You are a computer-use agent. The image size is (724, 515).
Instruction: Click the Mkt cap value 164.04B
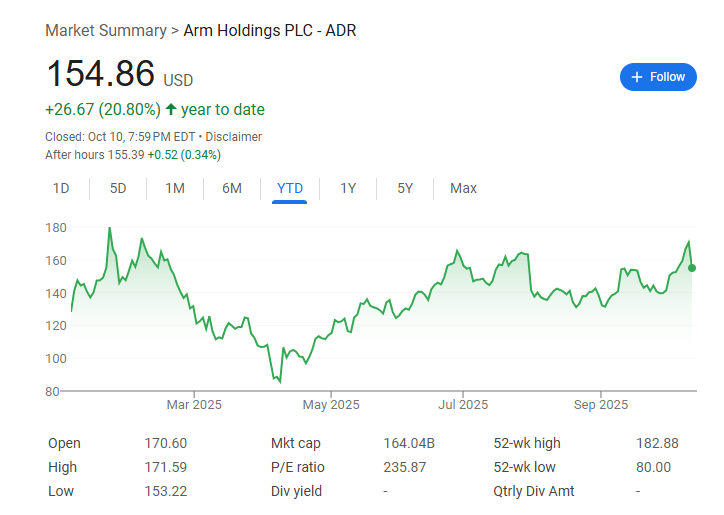410,443
